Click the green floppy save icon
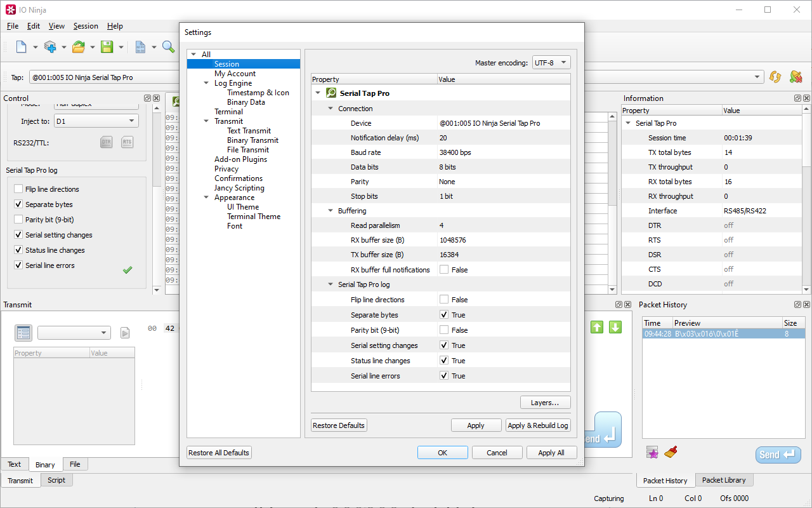Screen dimensions: 812x508 107,46
